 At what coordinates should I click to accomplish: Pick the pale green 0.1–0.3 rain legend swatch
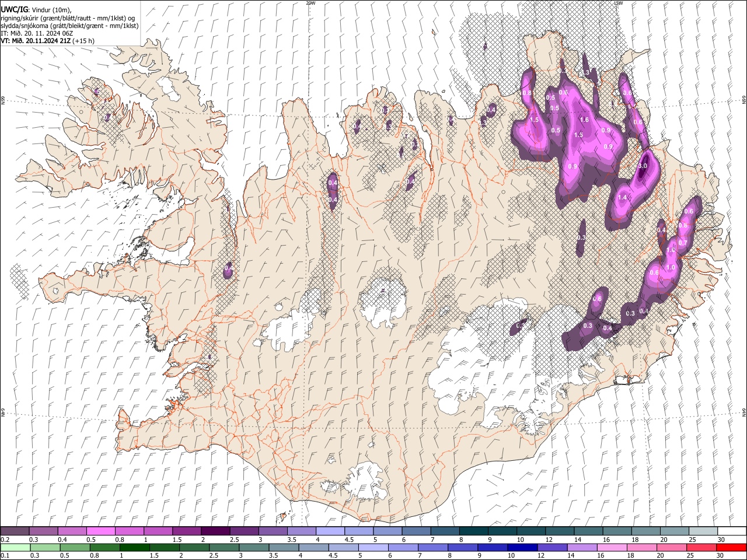[x=15, y=547]
